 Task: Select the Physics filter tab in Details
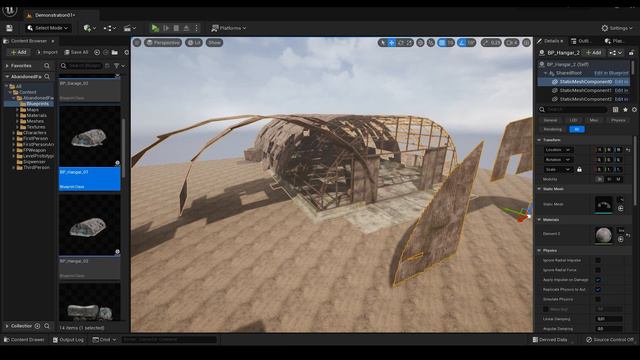(618, 120)
